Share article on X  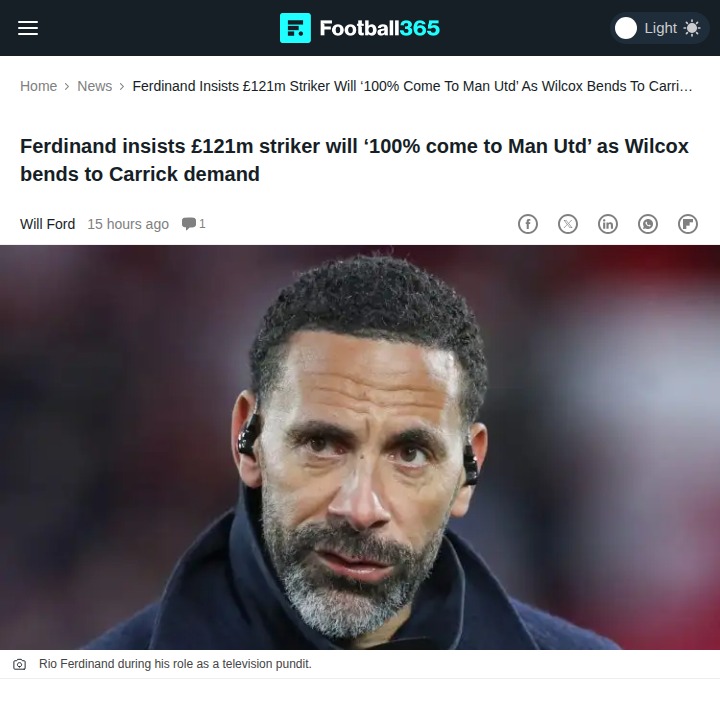pyautogui.click(x=568, y=224)
